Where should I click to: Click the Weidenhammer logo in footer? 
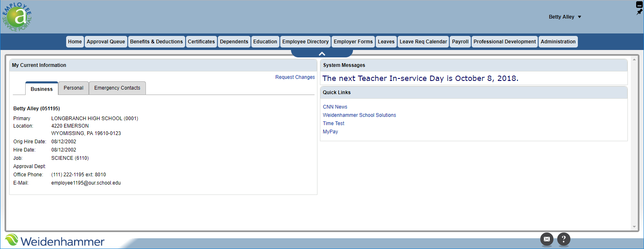tap(55, 241)
